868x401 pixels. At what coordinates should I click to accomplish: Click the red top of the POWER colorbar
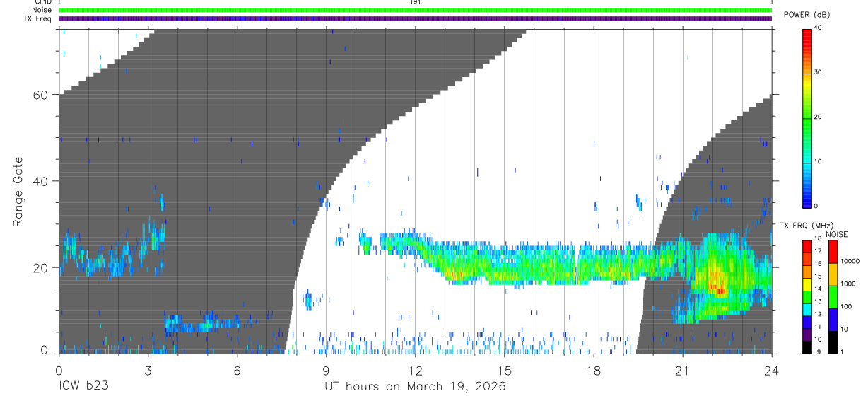(807, 35)
